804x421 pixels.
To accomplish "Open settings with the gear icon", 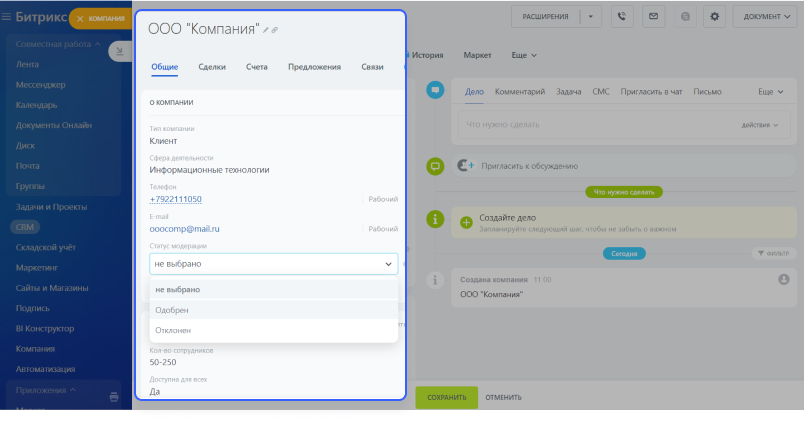I will pyautogui.click(x=714, y=16).
